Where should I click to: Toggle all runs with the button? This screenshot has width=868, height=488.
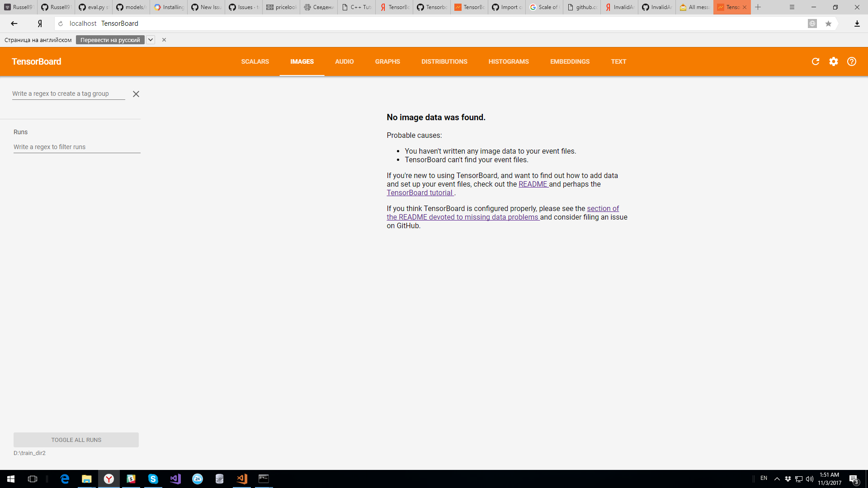(x=76, y=439)
